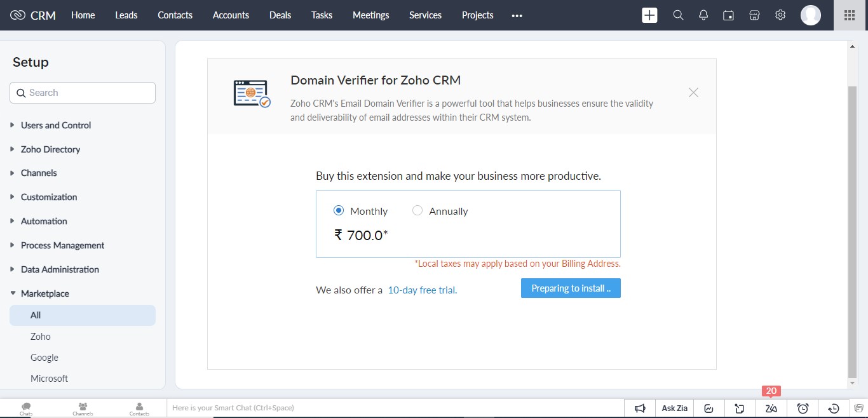Viewport: 868px width, 418px height.
Task: Open the 10-day free trial link
Action: pyautogui.click(x=423, y=290)
